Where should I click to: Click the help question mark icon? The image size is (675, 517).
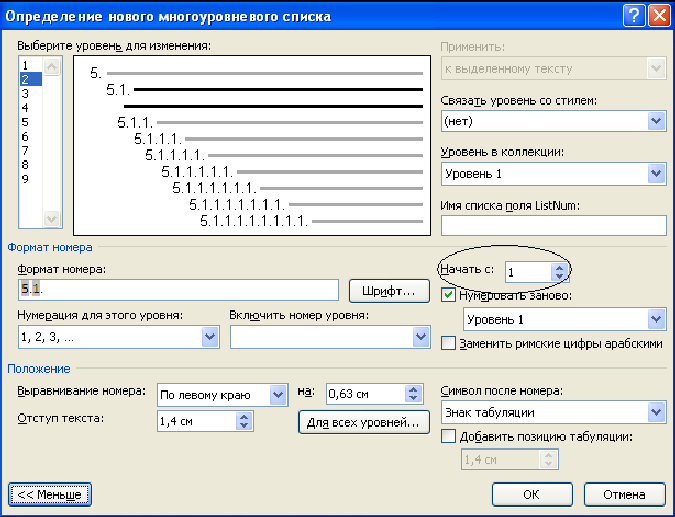[x=634, y=16]
